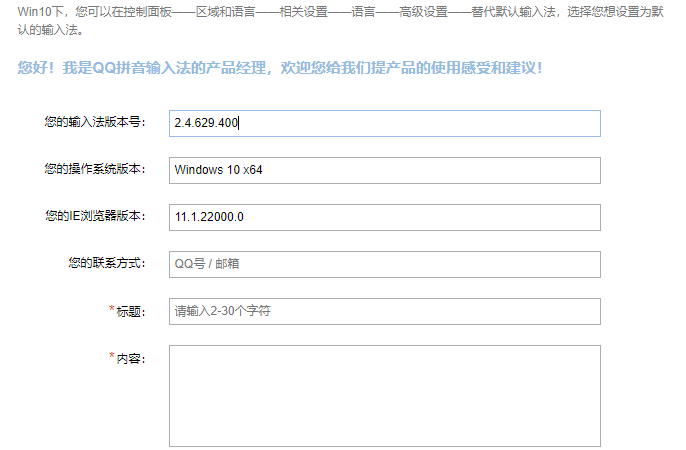686x450 pixels.
Task: Click the required 标题 label
Action: tap(127, 311)
